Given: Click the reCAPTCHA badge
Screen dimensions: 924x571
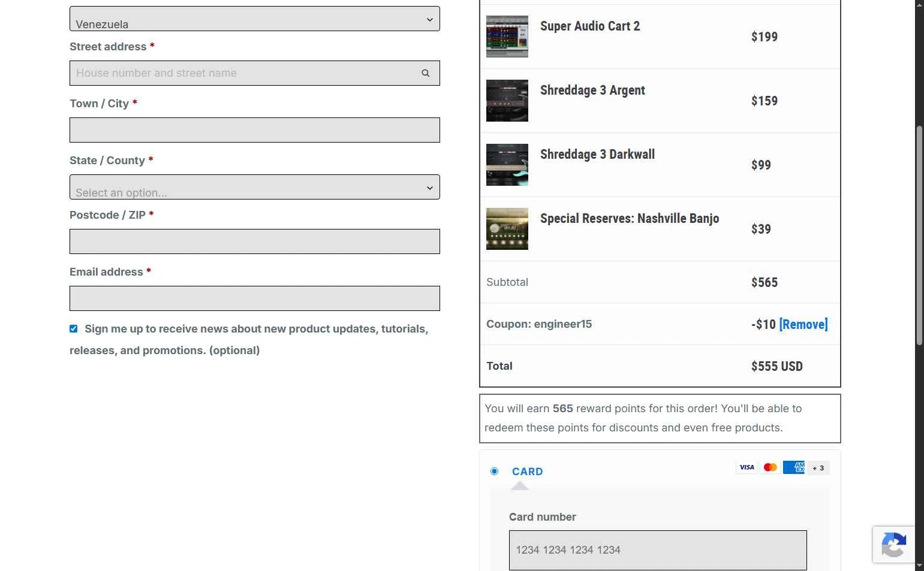Looking at the screenshot, I should tap(893, 545).
